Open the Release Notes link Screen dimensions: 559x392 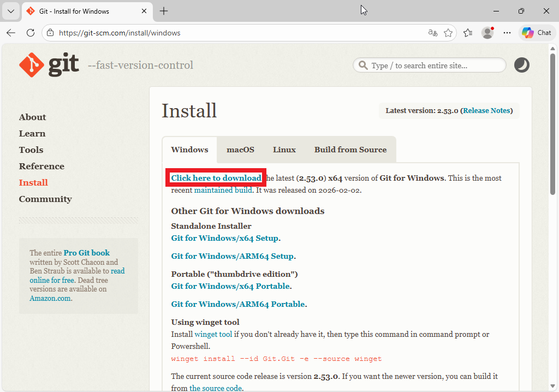(486, 110)
